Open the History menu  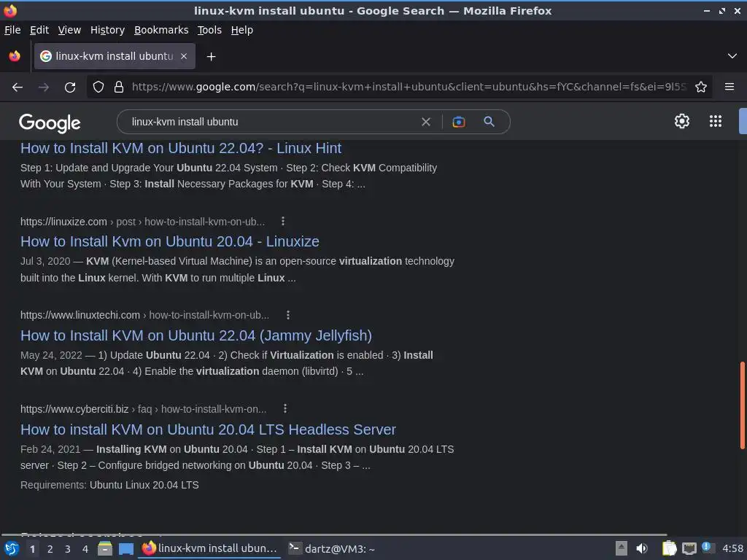point(108,30)
